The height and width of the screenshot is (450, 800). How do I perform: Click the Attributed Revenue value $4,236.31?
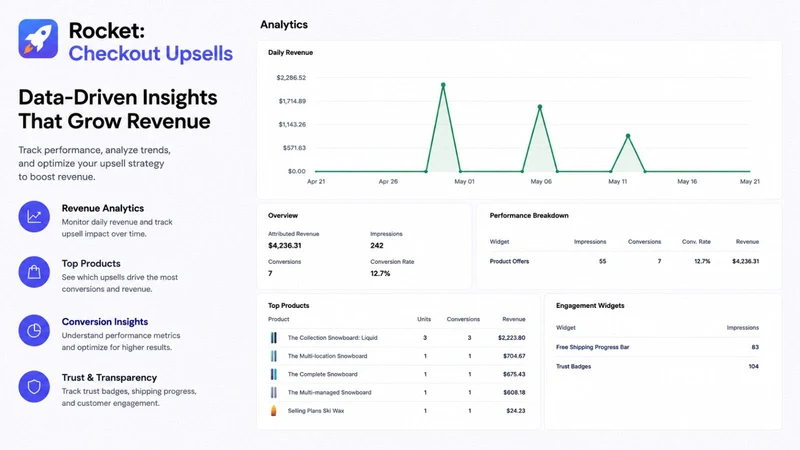[285, 245]
